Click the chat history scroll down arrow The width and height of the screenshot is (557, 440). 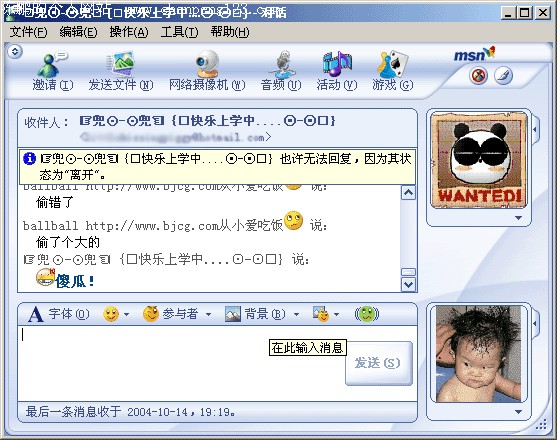[x=408, y=284]
